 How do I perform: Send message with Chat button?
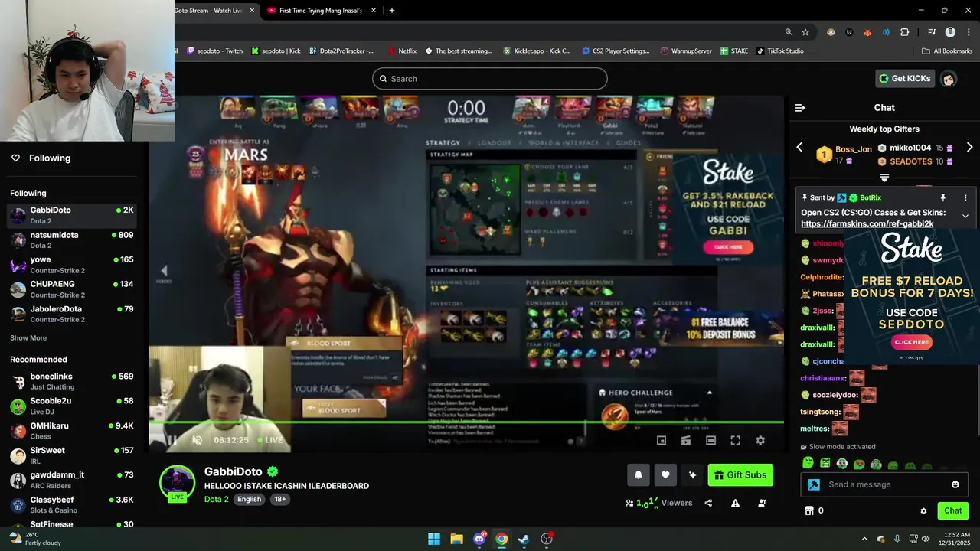(x=952, y=510)
